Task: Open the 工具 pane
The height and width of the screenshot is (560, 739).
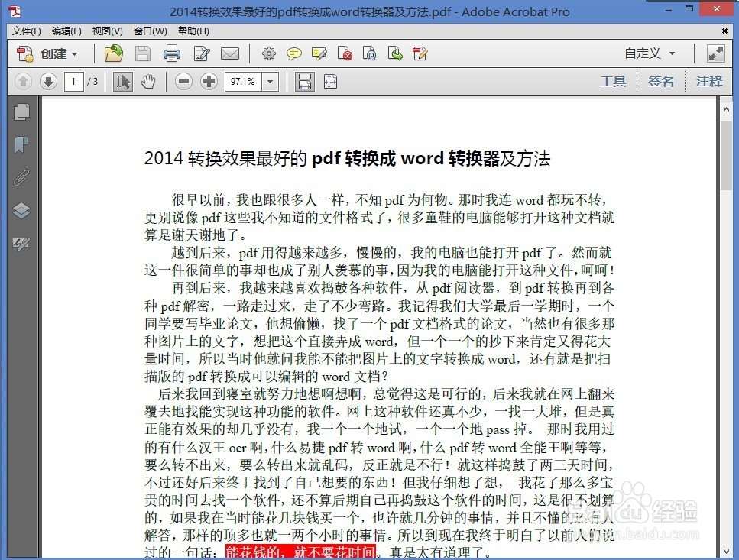Action: click(613, 82)
